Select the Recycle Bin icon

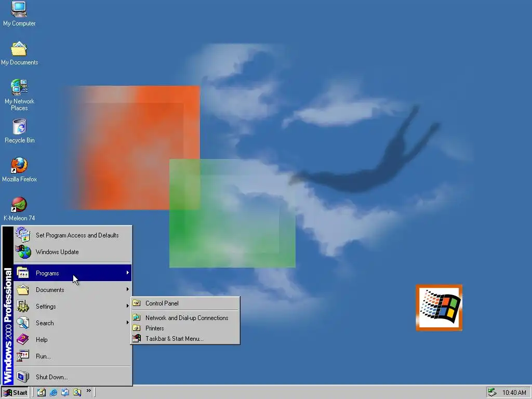click(19, 130)
